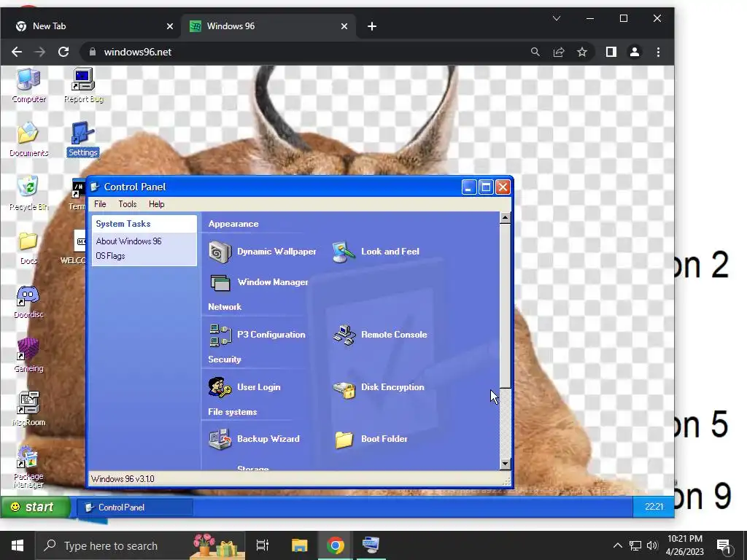Click the Control Panel vertical scrollbar thumb
The image size is (747, 560).
click(505, 306)
